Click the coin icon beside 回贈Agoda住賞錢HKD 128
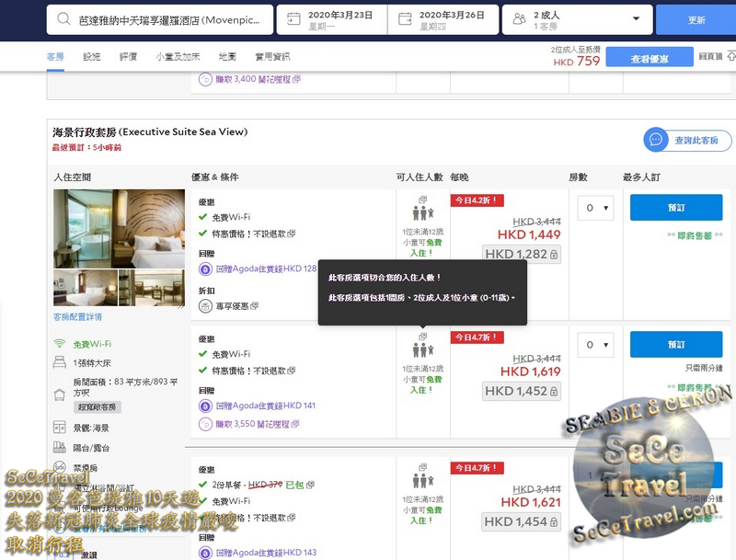The height and width of the screenshot is (560, 736). 205,269
